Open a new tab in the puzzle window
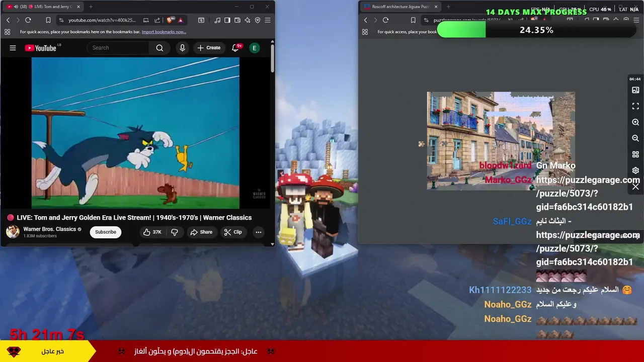644x362 pixels. tap(448, 7)
